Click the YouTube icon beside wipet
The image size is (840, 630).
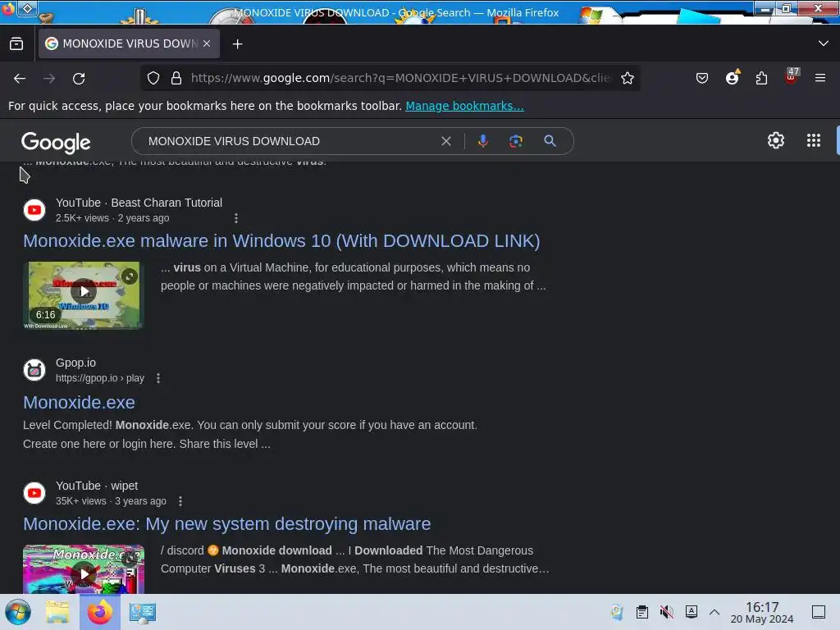pyautogui.click(x=34, y=493)
